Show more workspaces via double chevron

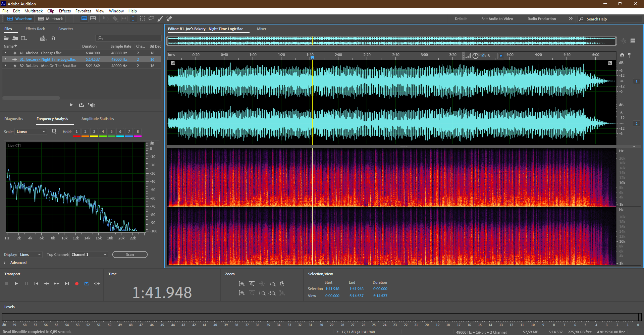[x=571, y=19]
